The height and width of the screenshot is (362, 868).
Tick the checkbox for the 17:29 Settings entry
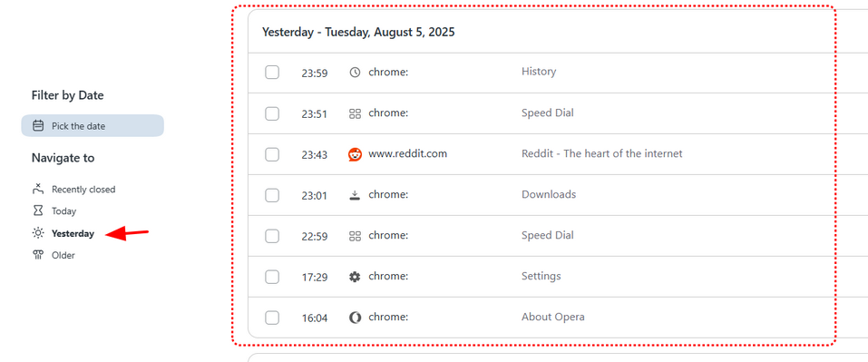272,276
